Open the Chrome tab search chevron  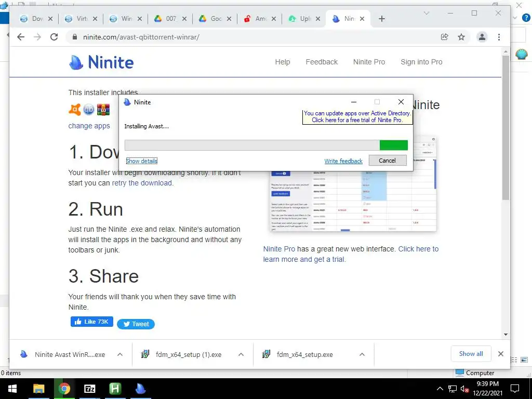pos(427,13)
